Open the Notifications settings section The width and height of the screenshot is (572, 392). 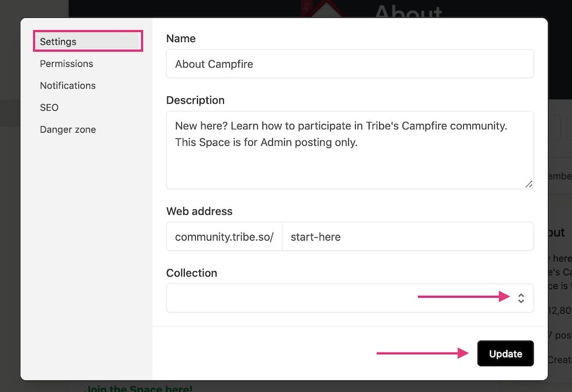(x=67, y=85)
